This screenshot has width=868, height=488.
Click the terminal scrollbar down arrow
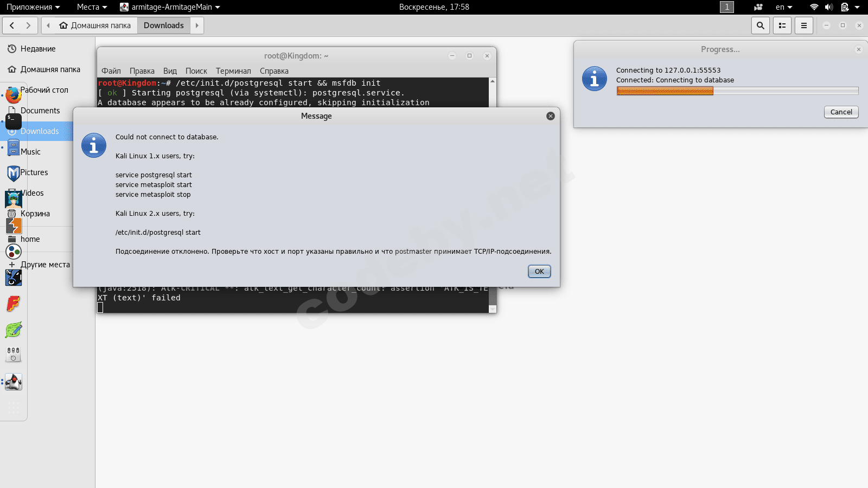[x=493, y=309]
